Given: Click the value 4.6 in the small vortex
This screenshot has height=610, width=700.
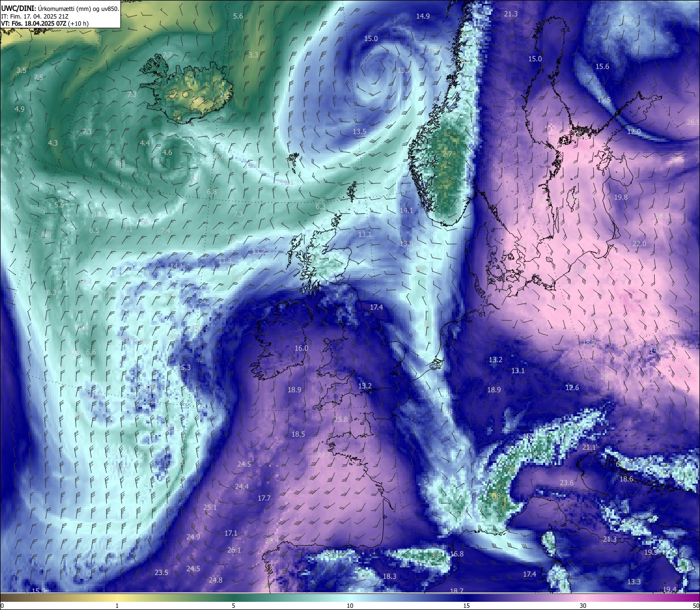Looking at the screenshot, I should pyautogui.click(x=167, y=153).
